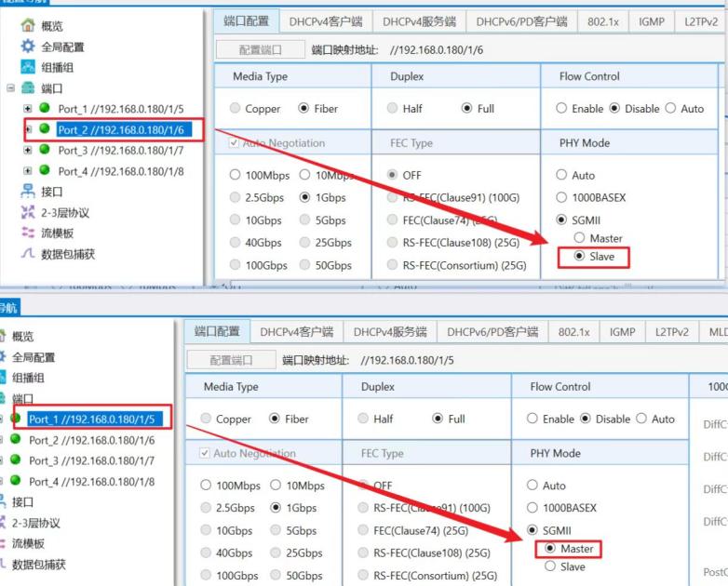This screenshot has height=586, width=728.
Task: Select 端口配置 tab in bottom window
Action: (217, 331)
